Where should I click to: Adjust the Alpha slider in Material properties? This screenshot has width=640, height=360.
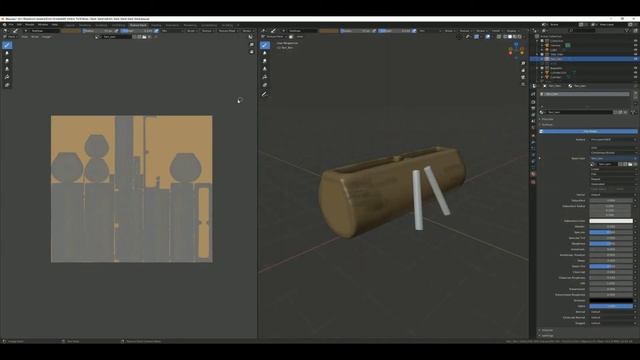click(611, 306)
